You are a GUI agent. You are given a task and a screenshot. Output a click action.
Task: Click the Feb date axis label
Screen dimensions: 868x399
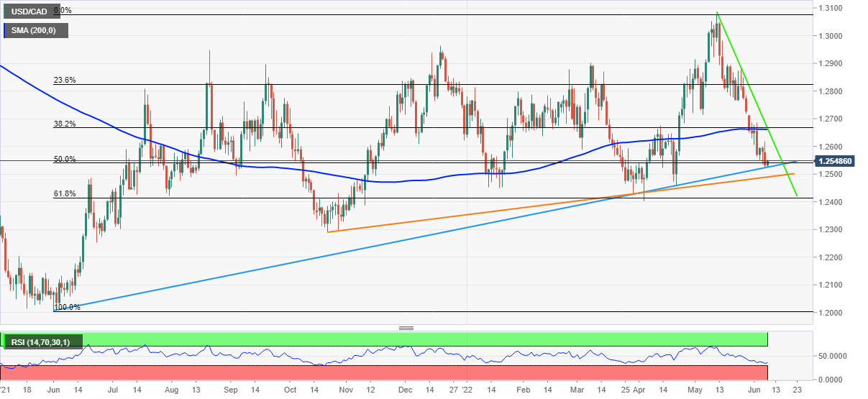[x=524, y=390]
